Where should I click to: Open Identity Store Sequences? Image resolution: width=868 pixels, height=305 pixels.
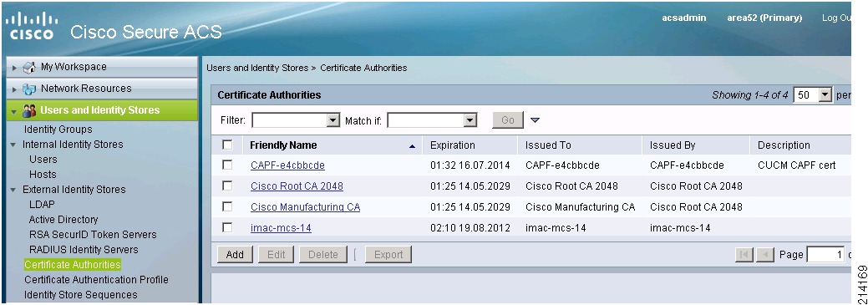pyautogui.click(x=81, y=294)
